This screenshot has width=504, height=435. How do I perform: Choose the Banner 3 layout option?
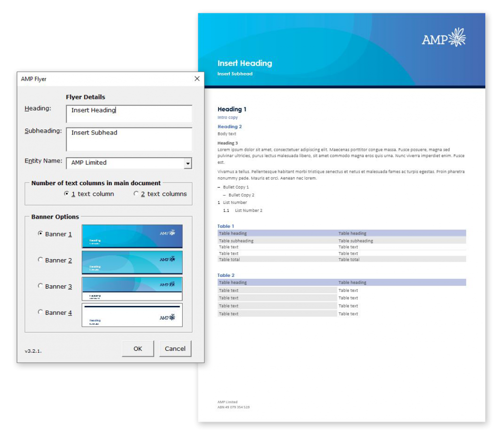40,286
